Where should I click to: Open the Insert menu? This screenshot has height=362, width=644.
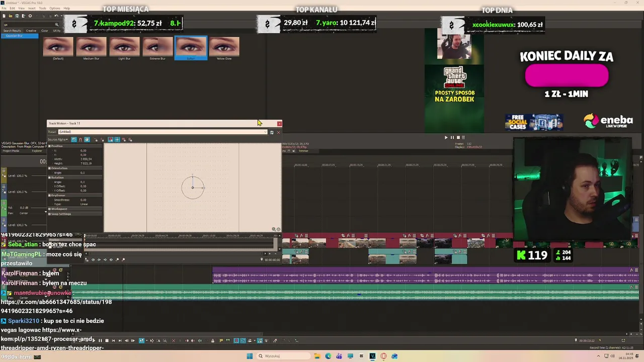[32, 8]
